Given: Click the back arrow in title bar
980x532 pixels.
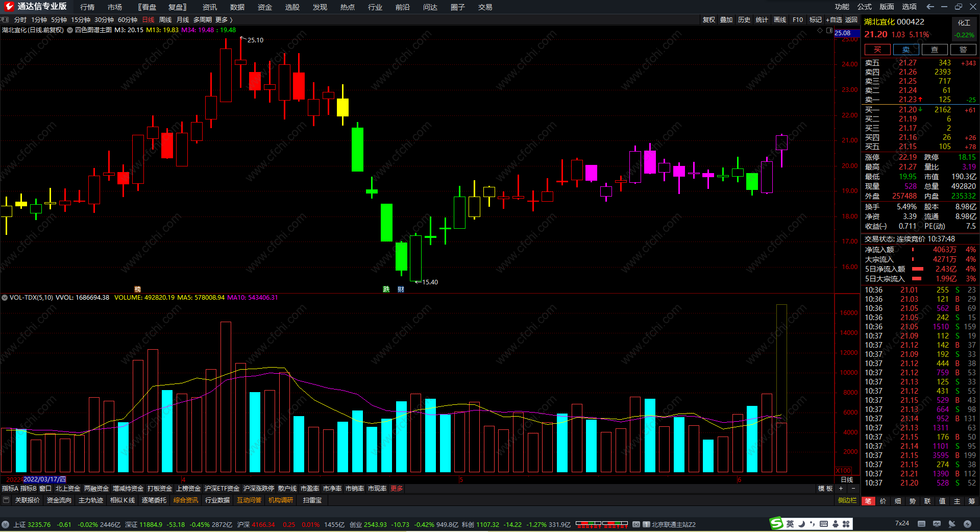Looking at the screenshot, I should click(x=930, y=7).
